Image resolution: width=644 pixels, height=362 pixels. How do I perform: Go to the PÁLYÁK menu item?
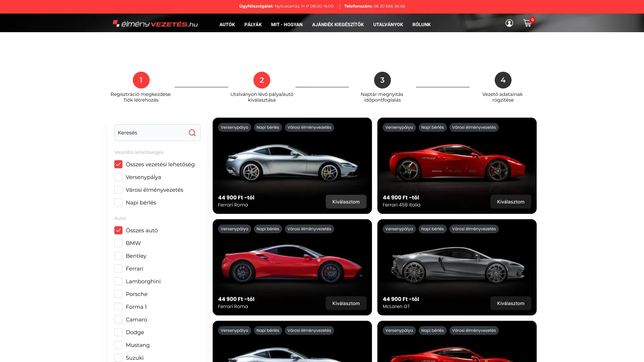(253, 24)
